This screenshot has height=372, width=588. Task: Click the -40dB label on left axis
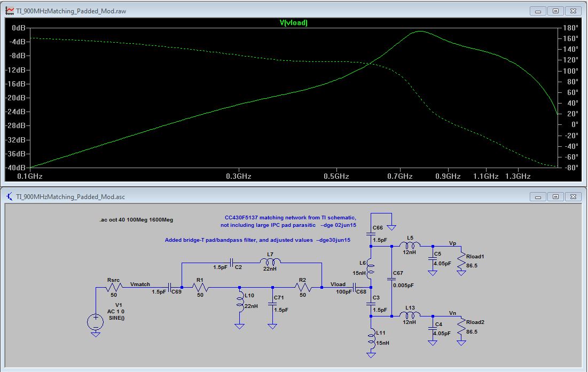[15, 168]
